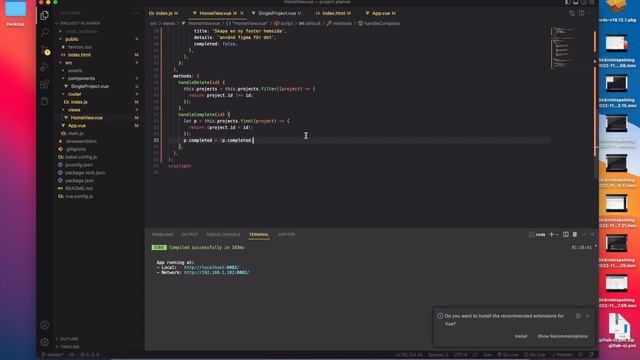Open the Run and Debug view

click(x=44, y=67)
